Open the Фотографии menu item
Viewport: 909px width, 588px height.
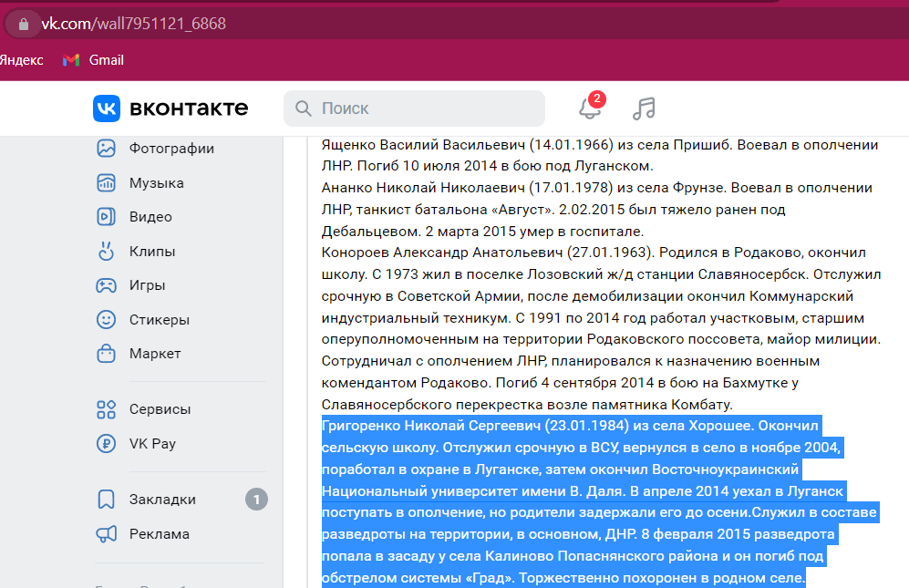click(171, 149)
